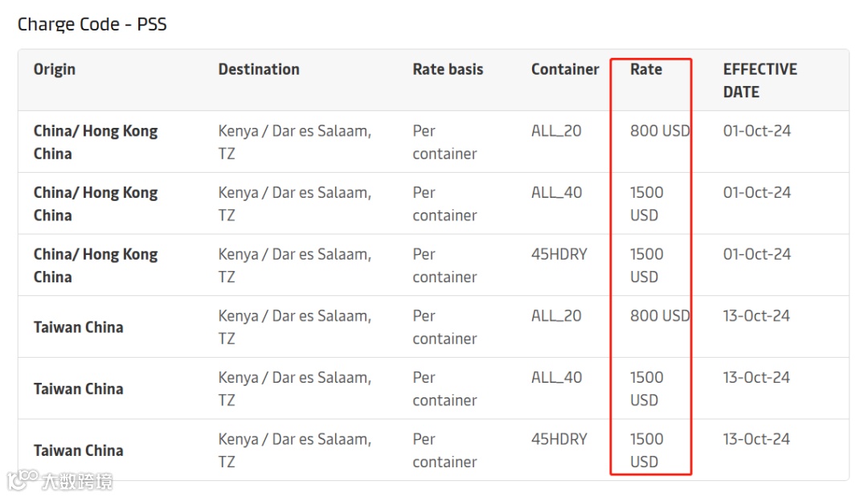Click the Origin column header
This screenshot has width=868, height=497.
pos(55,69)
